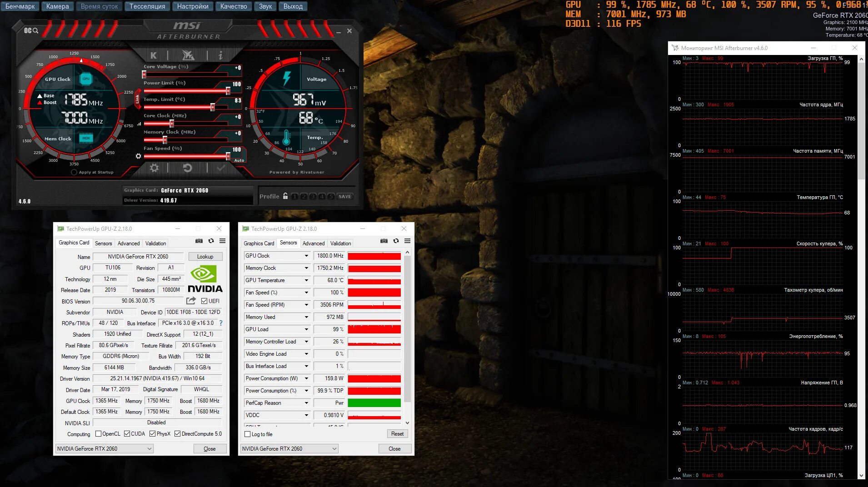This screenshot has width=868, height=487.
Task: Refresh in GPU-Z Sensors window
Action: [x=396, y=241]
